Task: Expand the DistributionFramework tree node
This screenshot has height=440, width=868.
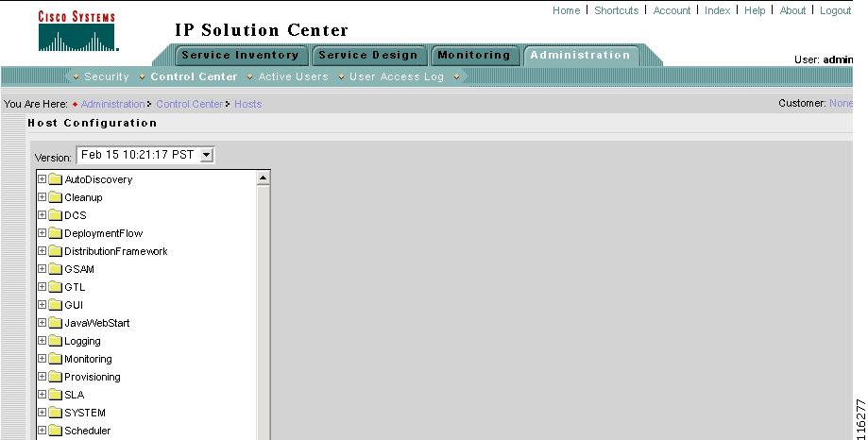Action: coord(42,251)
